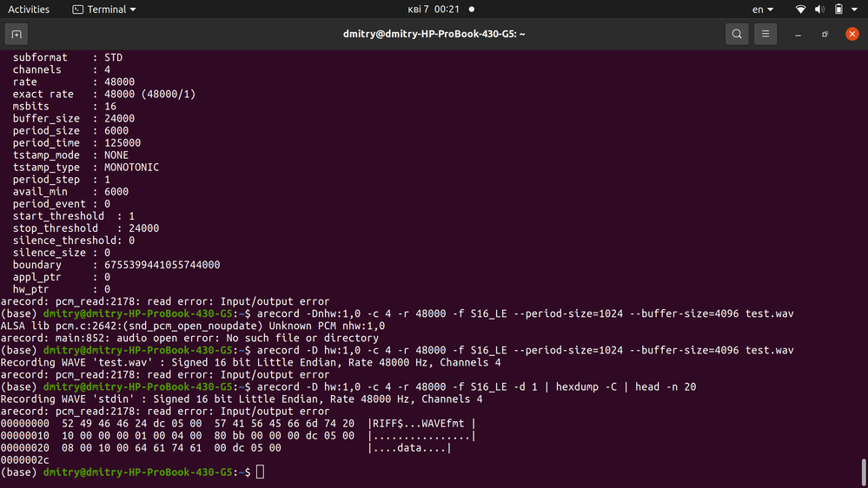Click the 'buffer_size : 24000' line
This screenshot has width=868, height=488.
74,118
